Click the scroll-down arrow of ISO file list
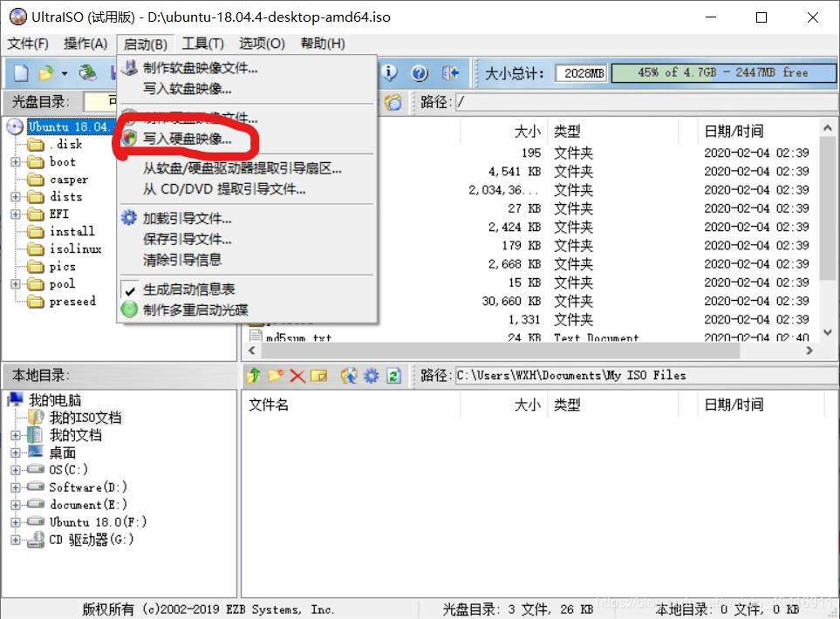840x619 pixels. (x=828, y=332)
